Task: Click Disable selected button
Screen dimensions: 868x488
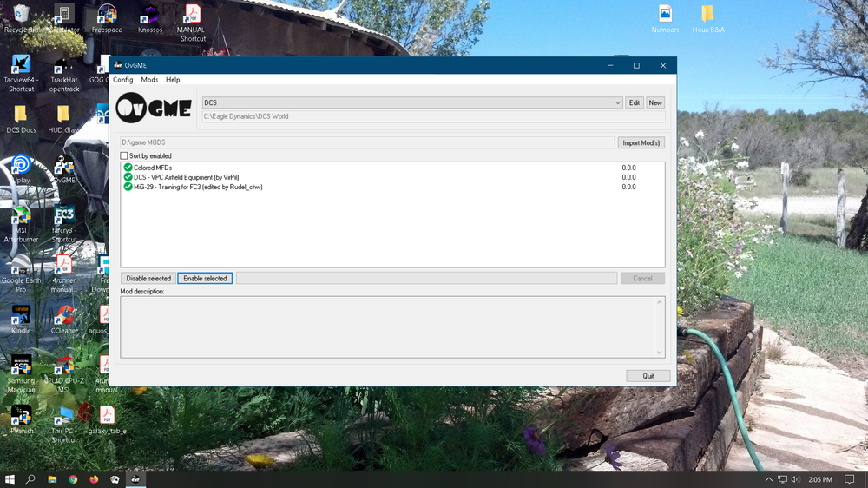Action: click(148, 279)
